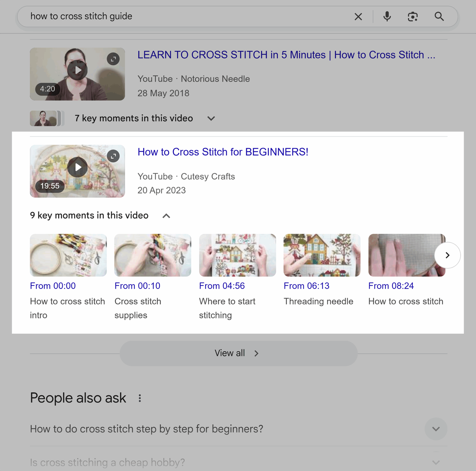476x471 pixels.
Task: Click inside the search input field
Action: [172, 16]
